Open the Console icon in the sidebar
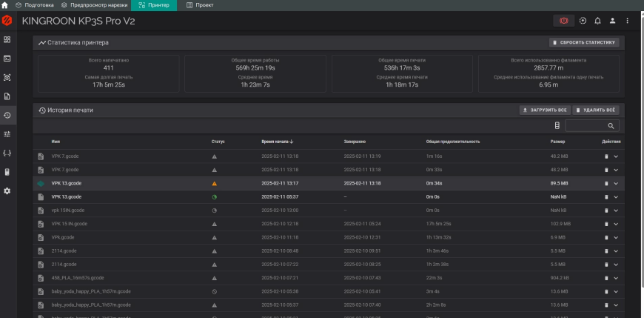The height and width of the screenshot is (318, 644). pos(7,58)
